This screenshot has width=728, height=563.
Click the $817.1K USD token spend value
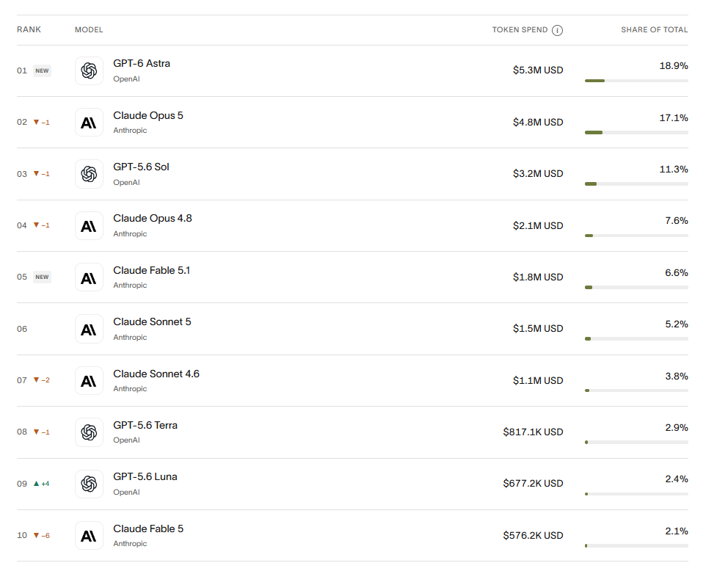[x=533, y=432]
